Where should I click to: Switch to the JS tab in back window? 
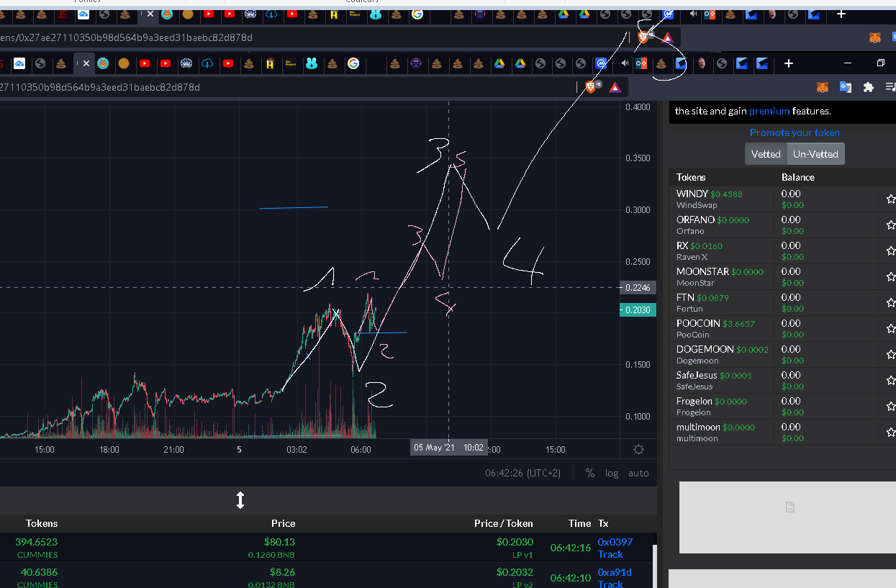coord(63,14)
